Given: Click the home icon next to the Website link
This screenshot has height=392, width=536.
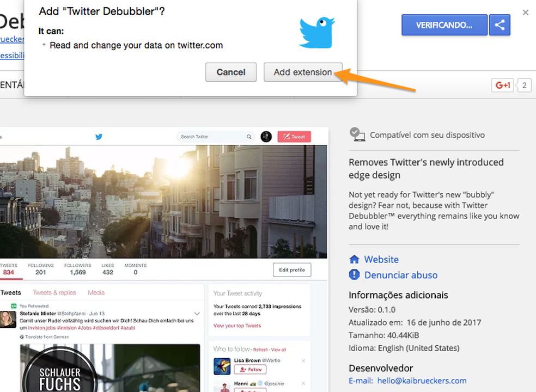Looking at the screenshot, I should pyautogui.click(x=355, y=259).
